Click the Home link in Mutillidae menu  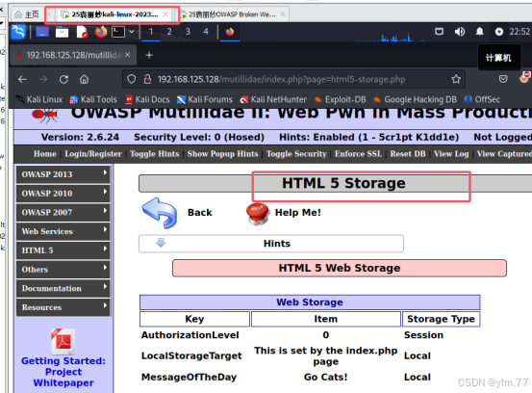(45, 154)
